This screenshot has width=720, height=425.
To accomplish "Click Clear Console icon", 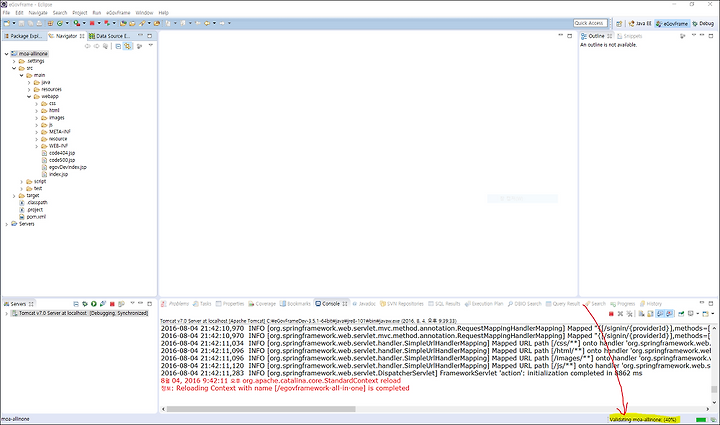I will tap(641, 314).
